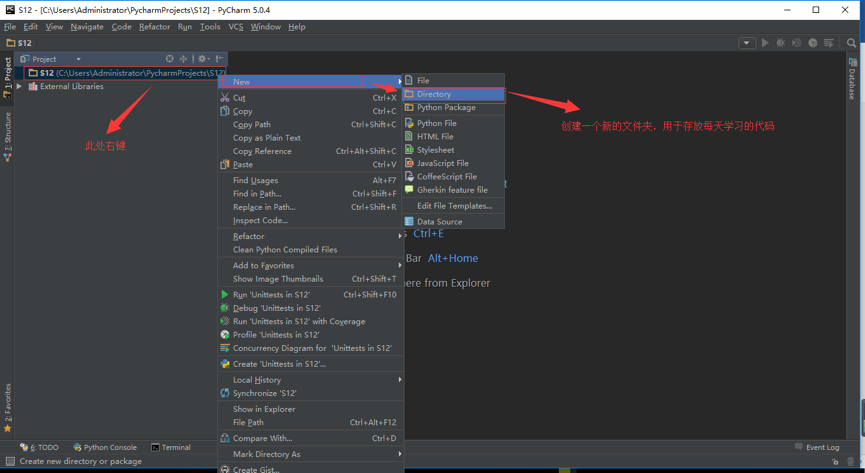Select Paste in the context menu
Image resolution: width=865 pixels, height=473 pixels.
pos(311,164)
